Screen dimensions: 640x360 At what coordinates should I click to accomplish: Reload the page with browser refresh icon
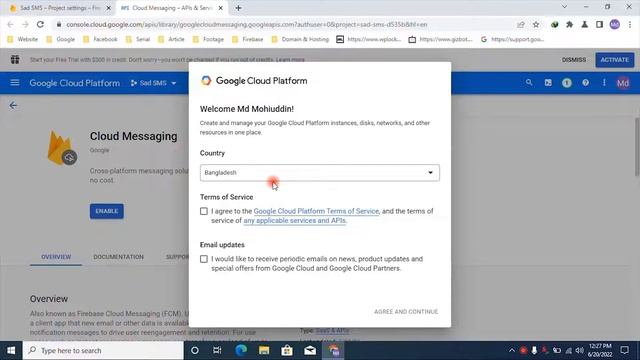click(x=40, y=24)
